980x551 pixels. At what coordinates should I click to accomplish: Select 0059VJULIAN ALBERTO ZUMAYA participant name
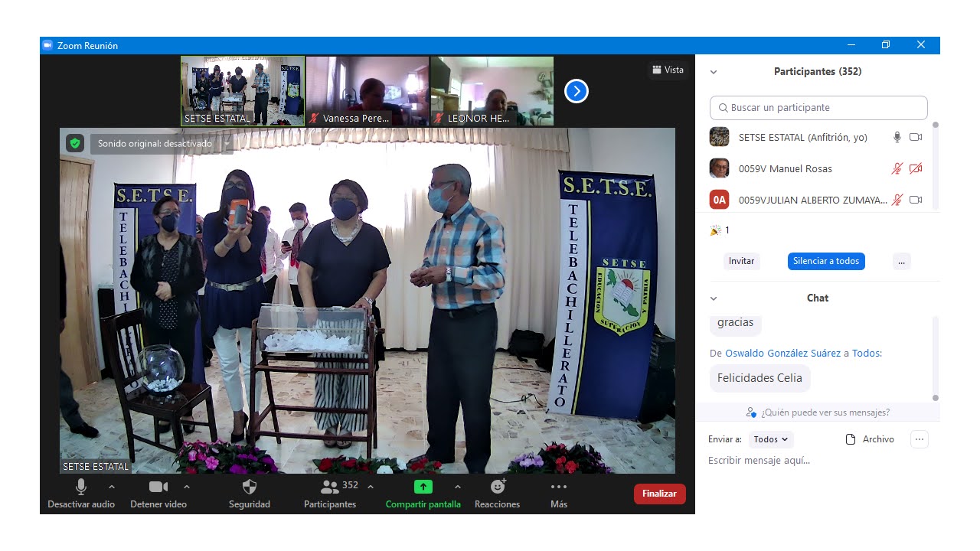pos(813,200)
